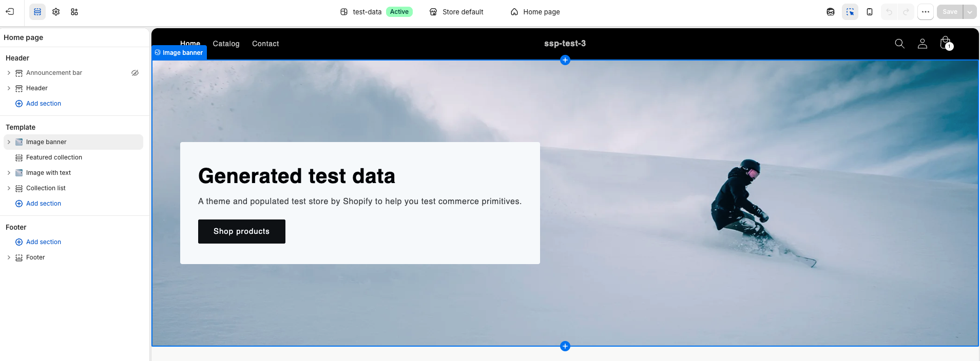Viewport: 980px width, 361px height.
Task: Select the Collection list section
Action: pos(73,188)
